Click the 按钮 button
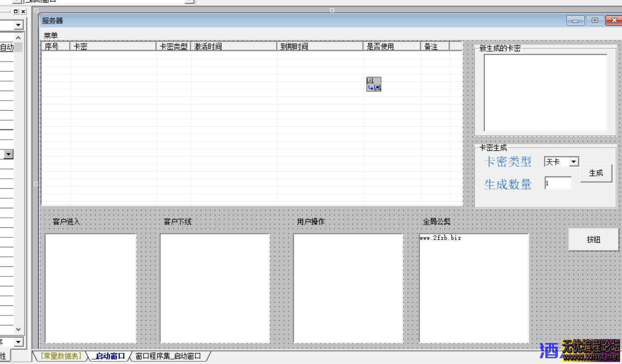 click(x=593, y=240)
